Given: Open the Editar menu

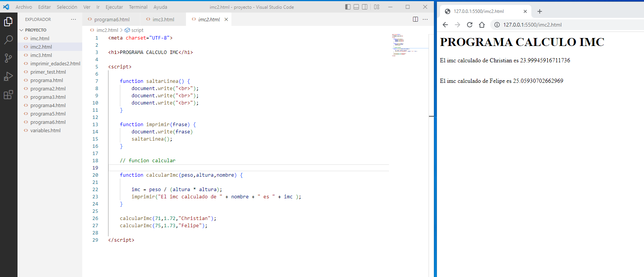Looking at the screenshot, I should click(44, 7).
